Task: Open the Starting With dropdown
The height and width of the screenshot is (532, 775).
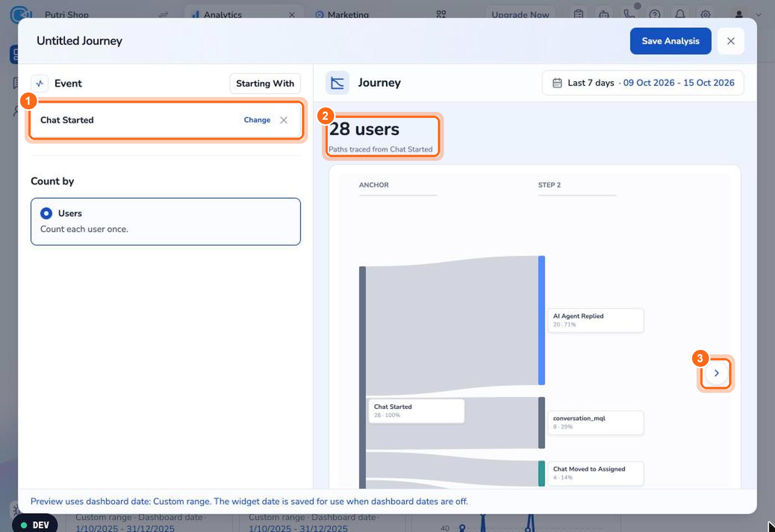Action: pos(265,84)
